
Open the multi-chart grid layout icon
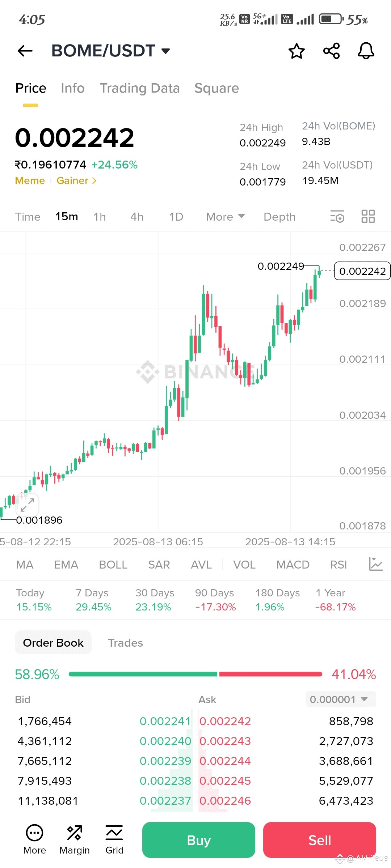tap(368, 216)
